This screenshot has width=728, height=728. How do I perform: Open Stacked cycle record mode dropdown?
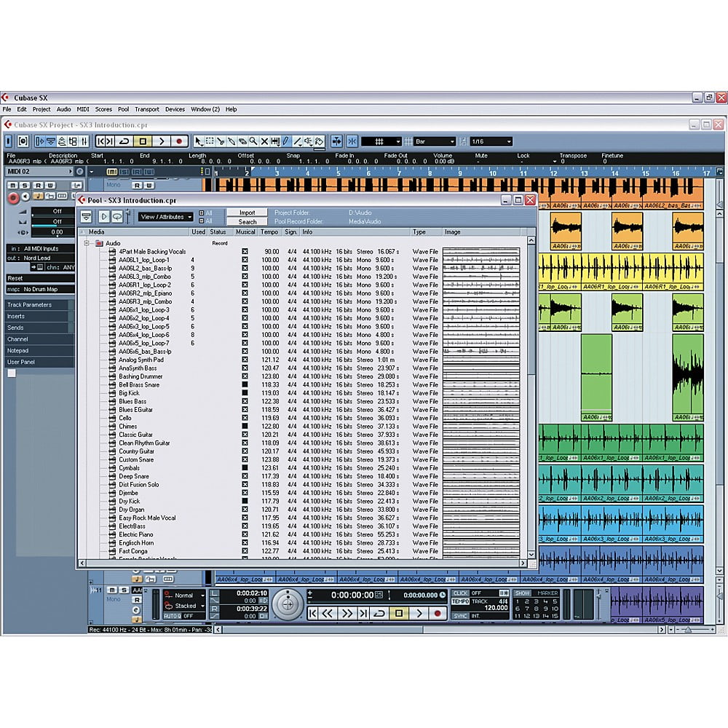pos(185,606)
